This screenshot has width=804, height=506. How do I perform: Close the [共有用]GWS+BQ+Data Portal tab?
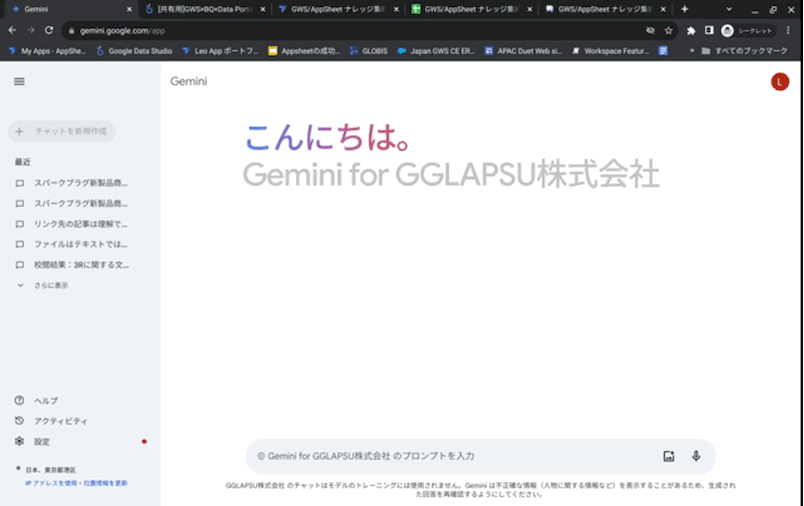coord(263,9)
